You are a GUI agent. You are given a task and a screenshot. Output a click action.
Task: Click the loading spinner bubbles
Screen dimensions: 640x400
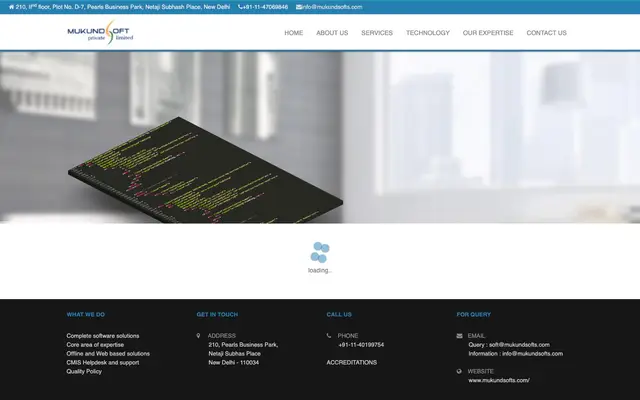click(320, 252)
